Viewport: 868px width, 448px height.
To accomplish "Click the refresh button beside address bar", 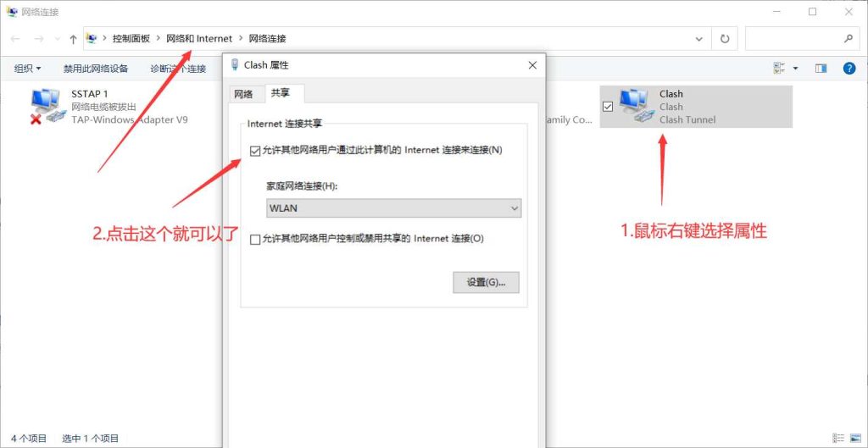I will [x=724, y=39].
